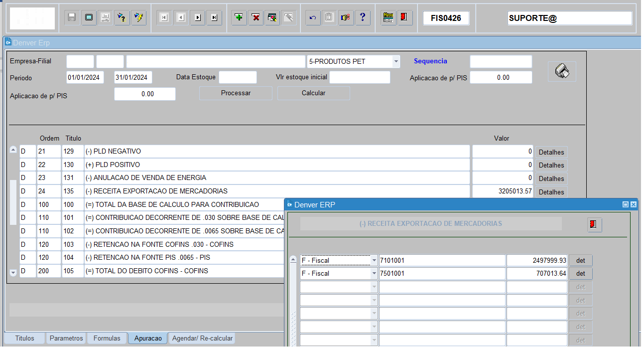Viewport: 644px width, 352px height.
Task: Click the Calcular button
Action: (314, 93)
